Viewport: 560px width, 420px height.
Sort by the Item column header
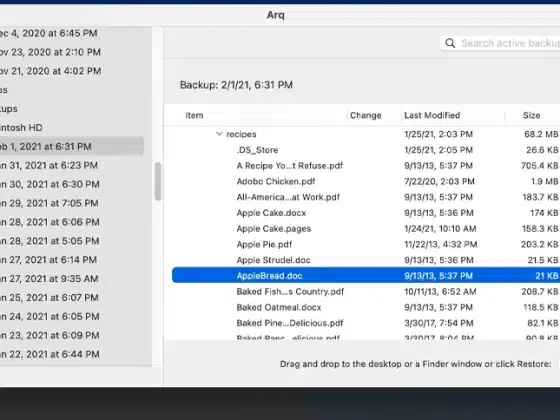point(194,115)
